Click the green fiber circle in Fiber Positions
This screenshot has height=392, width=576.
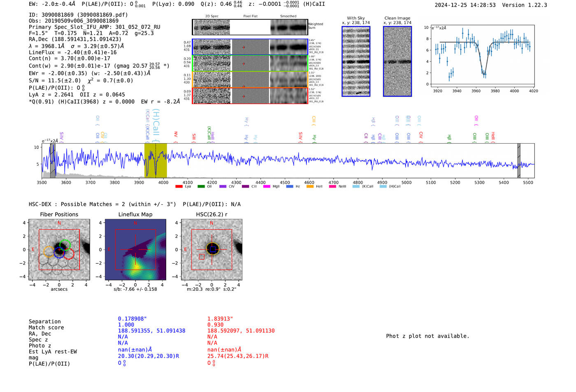tap(65, 245)
